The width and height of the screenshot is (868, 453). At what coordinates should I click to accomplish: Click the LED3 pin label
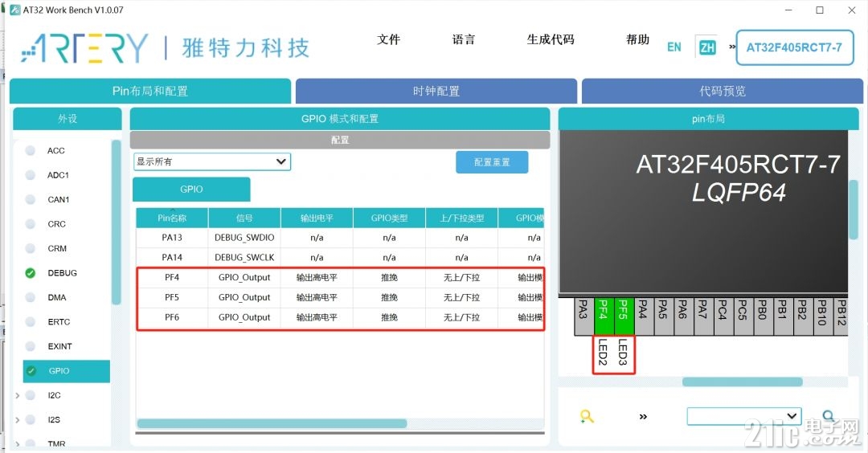pos(623,353)
